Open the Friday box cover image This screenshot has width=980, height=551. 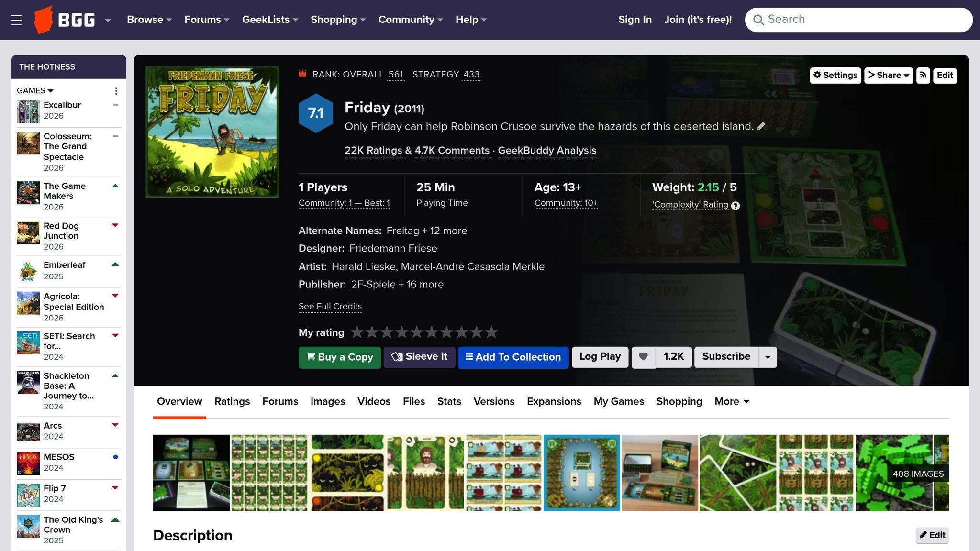212,132
